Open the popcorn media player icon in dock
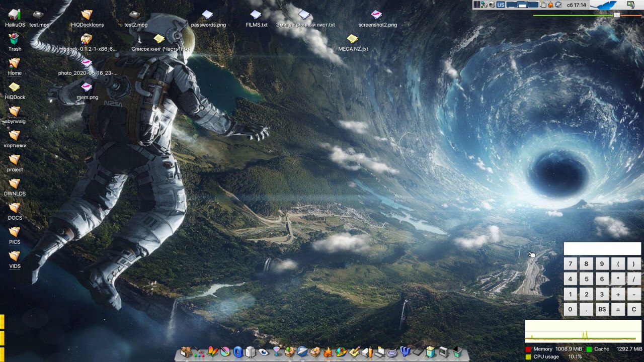The height and width of the screenshot is (362, 644). 430,352
